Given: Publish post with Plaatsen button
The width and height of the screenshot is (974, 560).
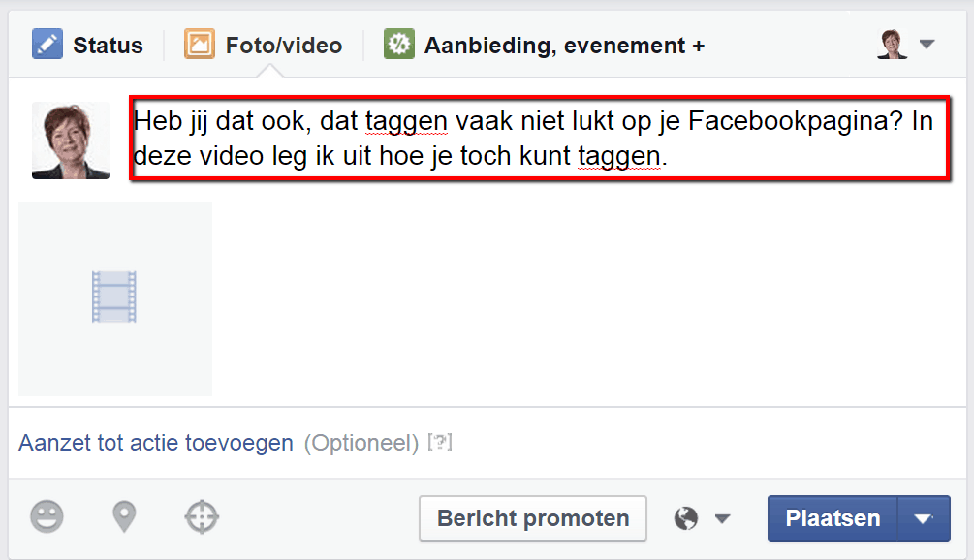Looking at the screenshot, I should [x=833, y=518].
